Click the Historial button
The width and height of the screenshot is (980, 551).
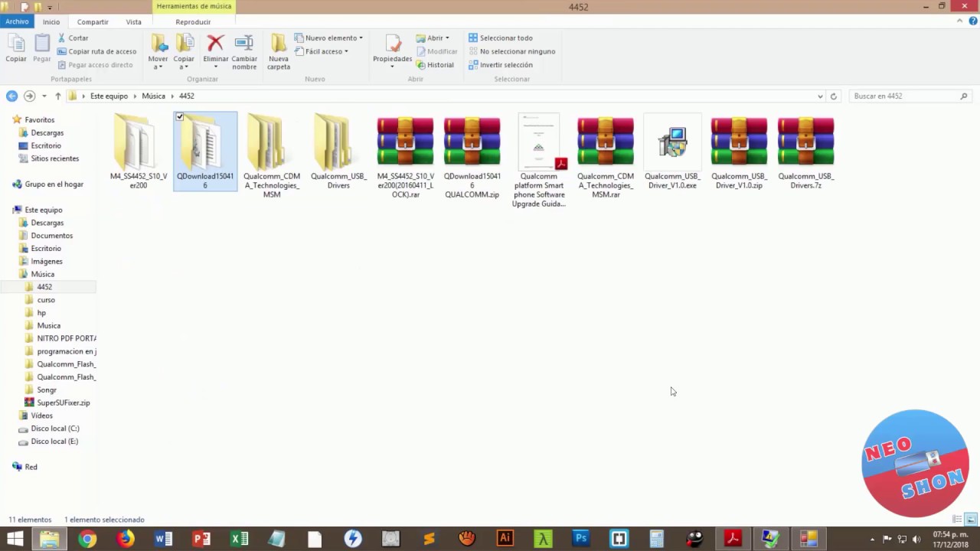coord(435,65)
